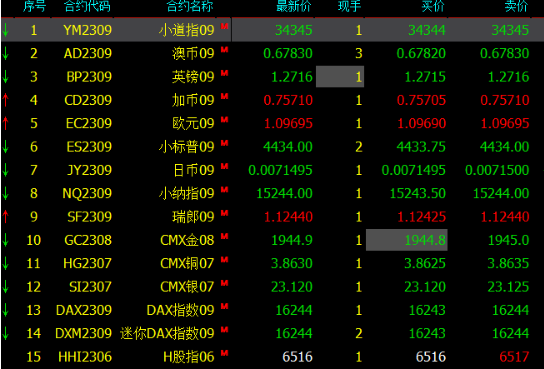Sort by the 合约代码 column header
The image size is (544, 369).
(87, 6)
